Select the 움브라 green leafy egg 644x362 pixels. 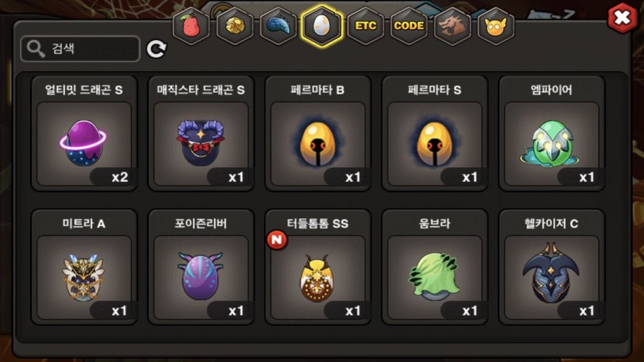[x=435, y=267]
